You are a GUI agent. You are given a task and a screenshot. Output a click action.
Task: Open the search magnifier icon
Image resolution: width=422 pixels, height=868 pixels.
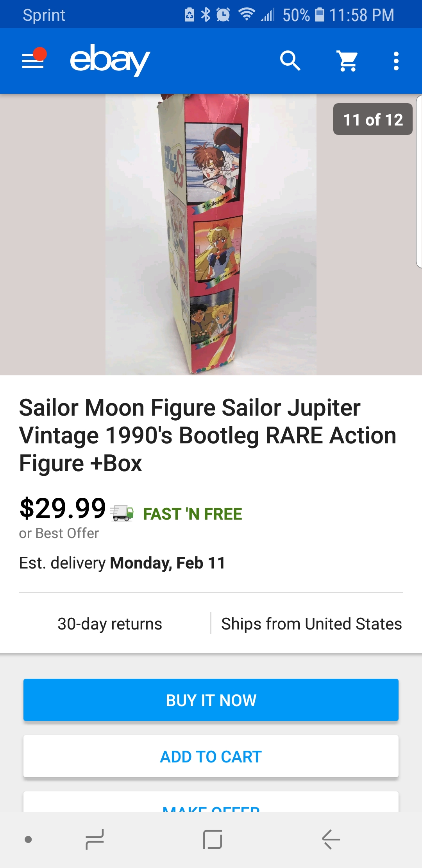(290, 61)
